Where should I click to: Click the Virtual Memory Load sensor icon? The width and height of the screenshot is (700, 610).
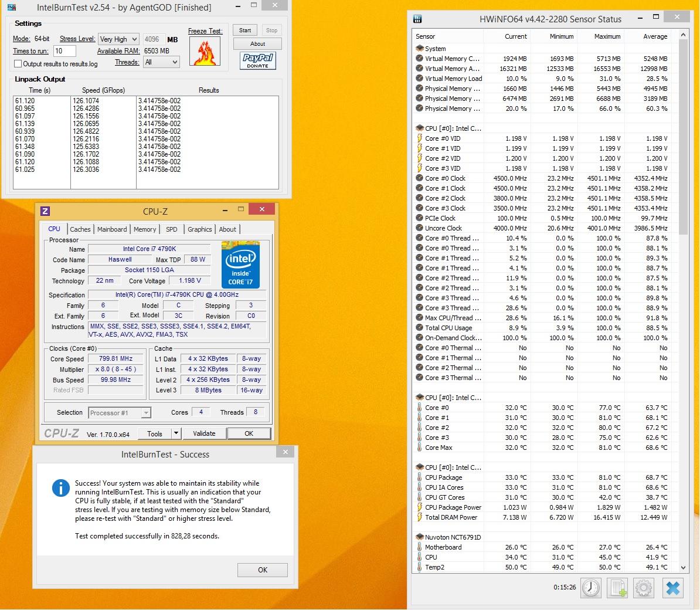(419, 78)
